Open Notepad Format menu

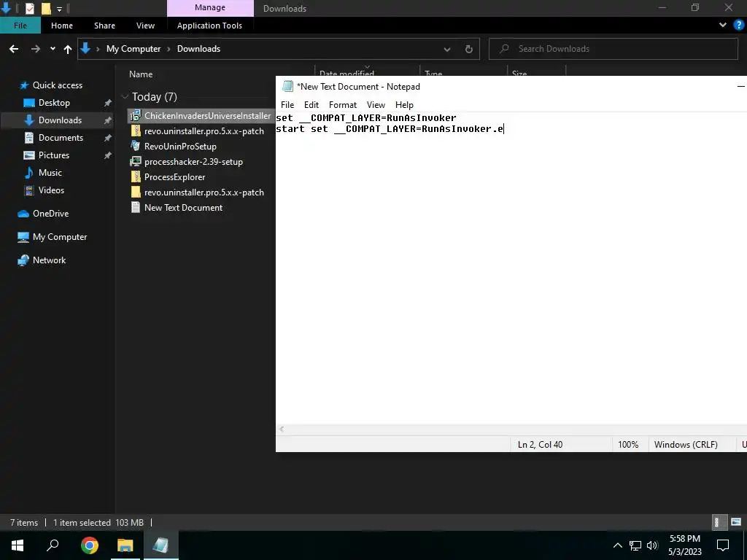pos(343,105)
